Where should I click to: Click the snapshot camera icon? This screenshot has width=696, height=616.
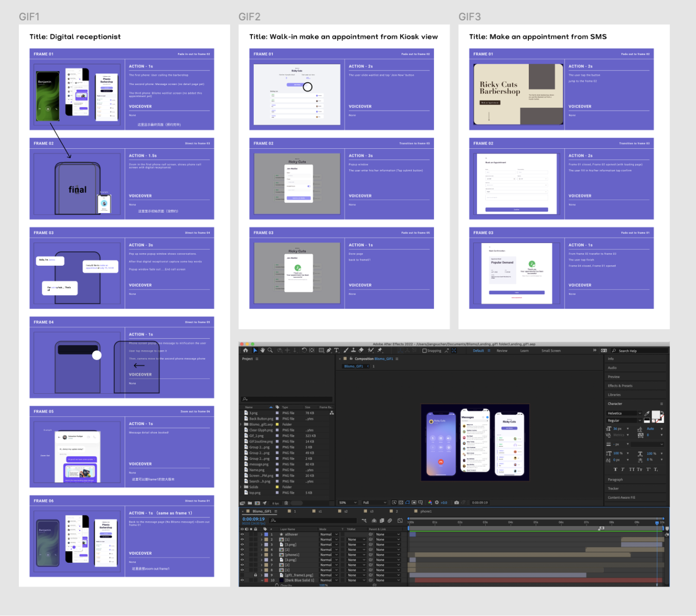click(x=456, y=502)
